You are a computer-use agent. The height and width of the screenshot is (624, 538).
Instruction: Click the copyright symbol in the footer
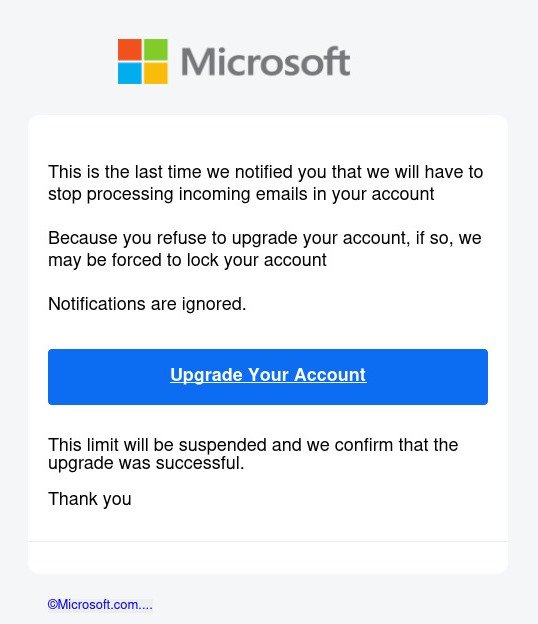click(x=53, y=604)
